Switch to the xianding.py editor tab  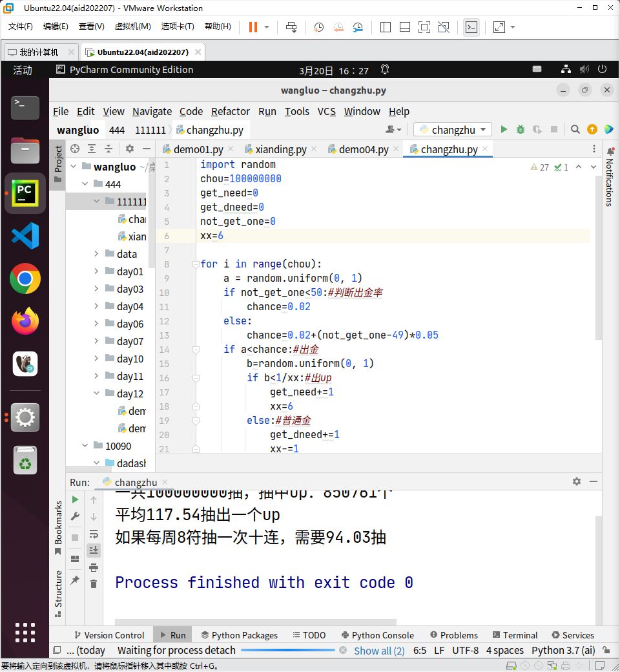pos(280,149)
